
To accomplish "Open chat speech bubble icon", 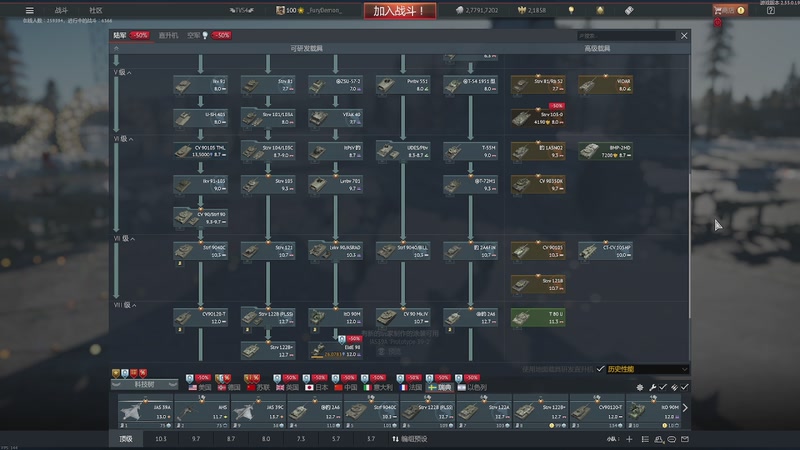I will click(x=672, y=439).
